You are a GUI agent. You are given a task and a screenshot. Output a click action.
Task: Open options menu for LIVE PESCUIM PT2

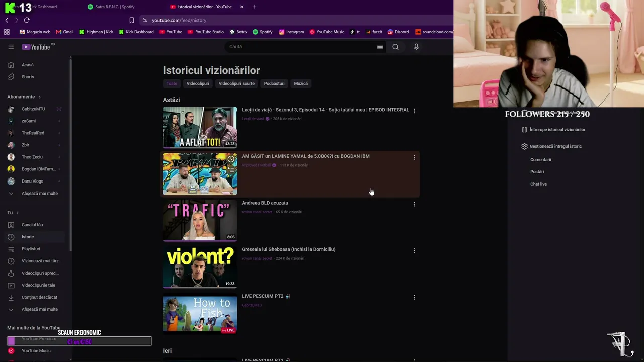[x=414, y=297]
